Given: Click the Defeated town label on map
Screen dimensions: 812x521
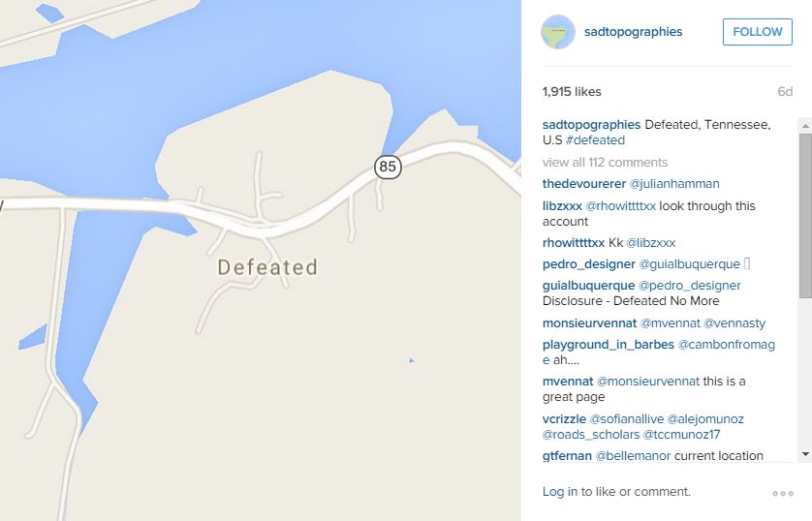Looking at the screenshot, I should pyautogui.click(x=267, y=267).
